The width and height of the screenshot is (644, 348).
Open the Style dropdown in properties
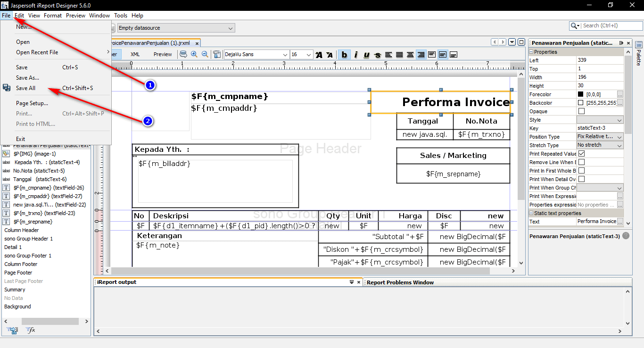(x=600, y=120)
